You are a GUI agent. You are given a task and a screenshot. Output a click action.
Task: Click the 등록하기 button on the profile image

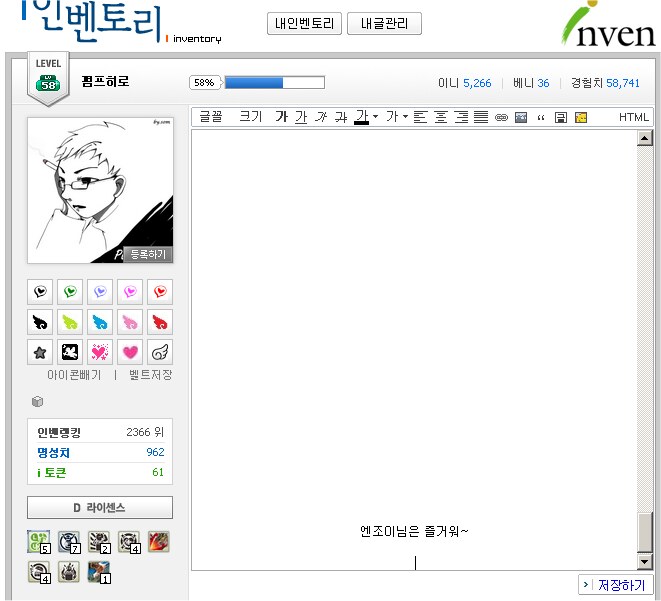(149, 254)
